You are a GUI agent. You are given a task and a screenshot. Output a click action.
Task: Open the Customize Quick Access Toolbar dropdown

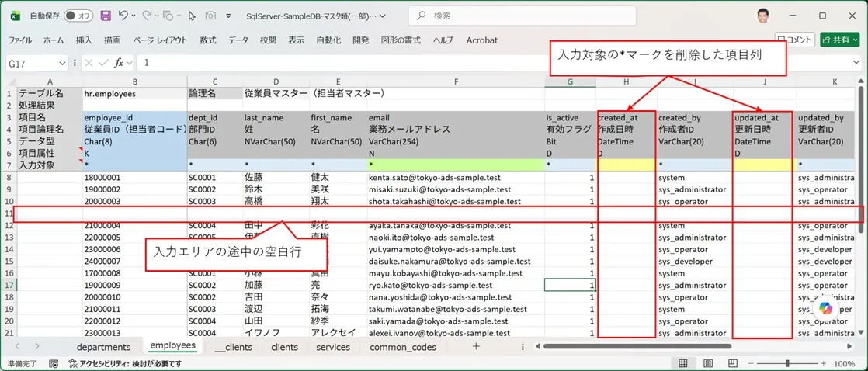point(227,16)
